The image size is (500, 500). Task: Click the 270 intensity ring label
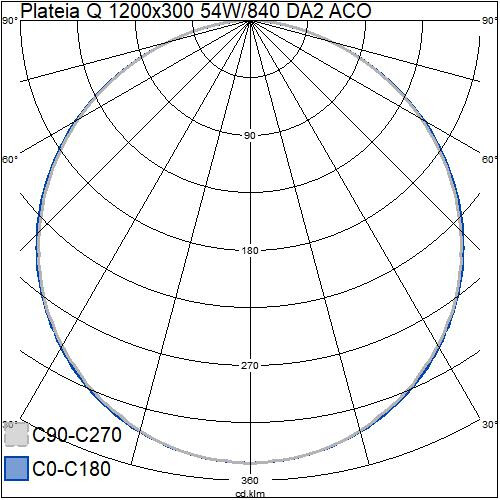250,366
